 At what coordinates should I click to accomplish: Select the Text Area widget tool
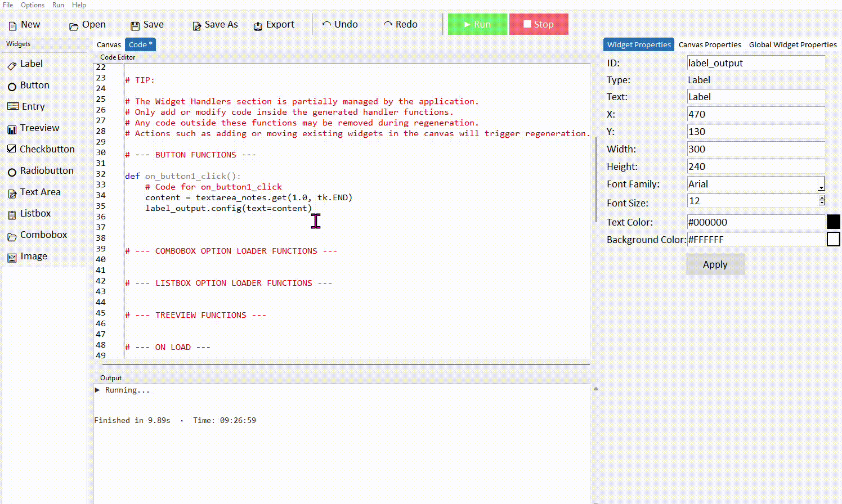click(39, 192)
